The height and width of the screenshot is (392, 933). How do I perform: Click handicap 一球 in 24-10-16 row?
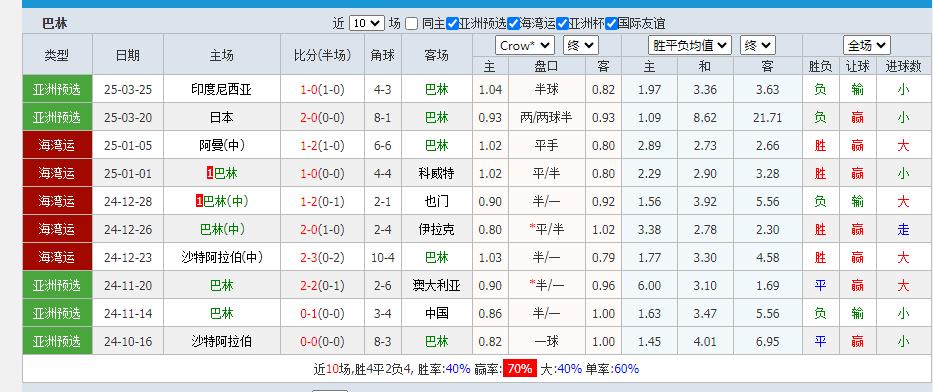tap(546, 341)
